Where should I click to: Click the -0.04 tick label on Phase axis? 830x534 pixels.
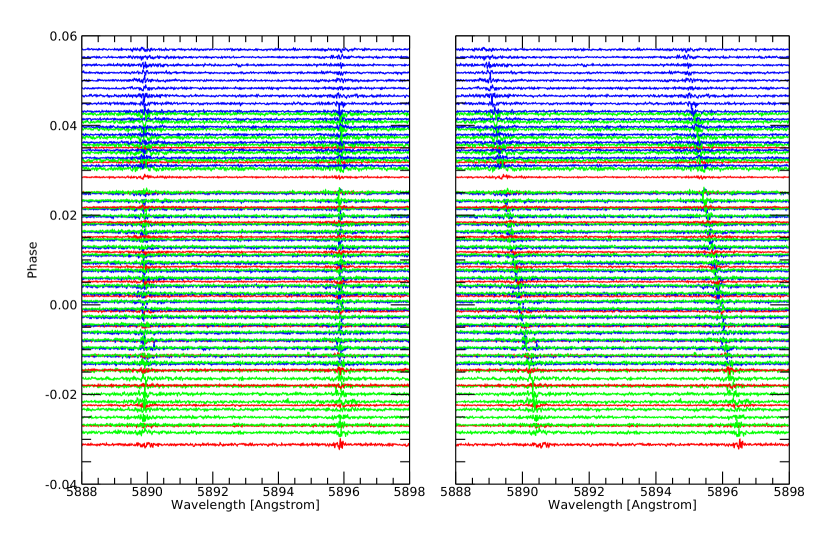[x=61, y=484]
